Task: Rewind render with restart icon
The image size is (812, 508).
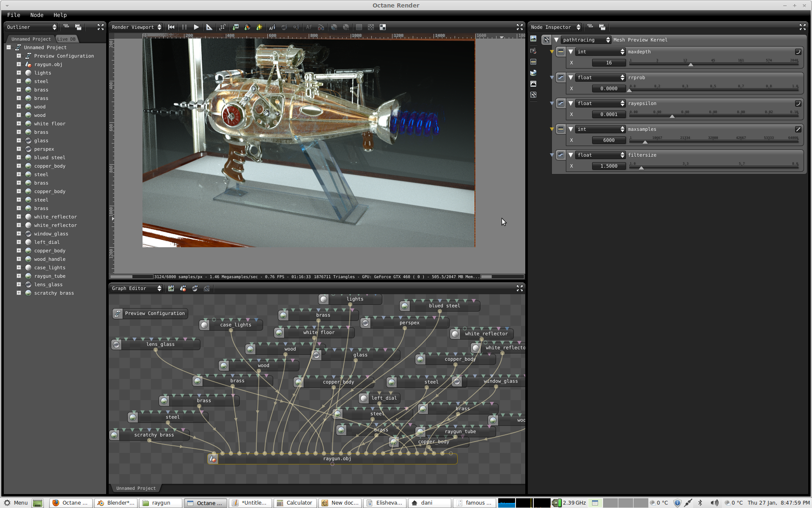Action: (171, 27)
